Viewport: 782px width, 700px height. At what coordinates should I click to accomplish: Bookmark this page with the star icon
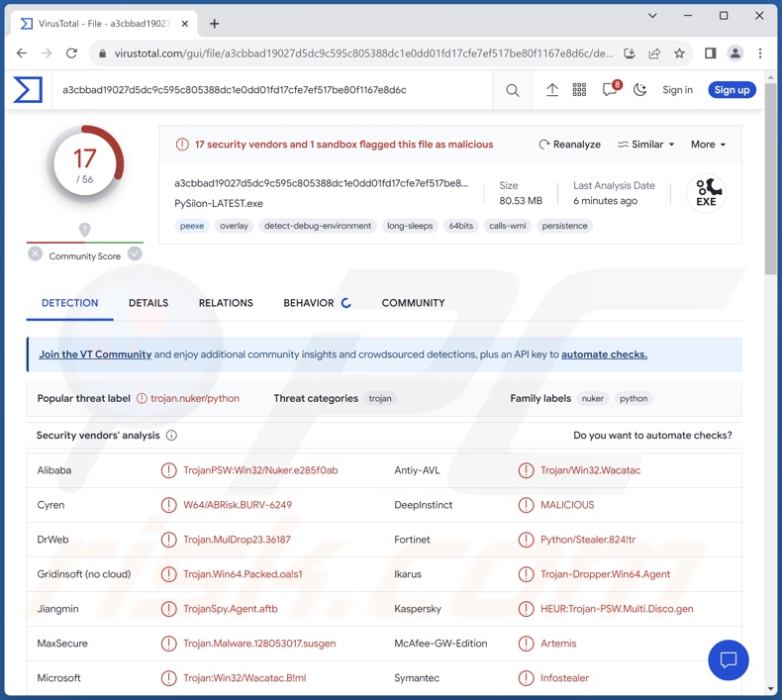click(x=679, y=53)
